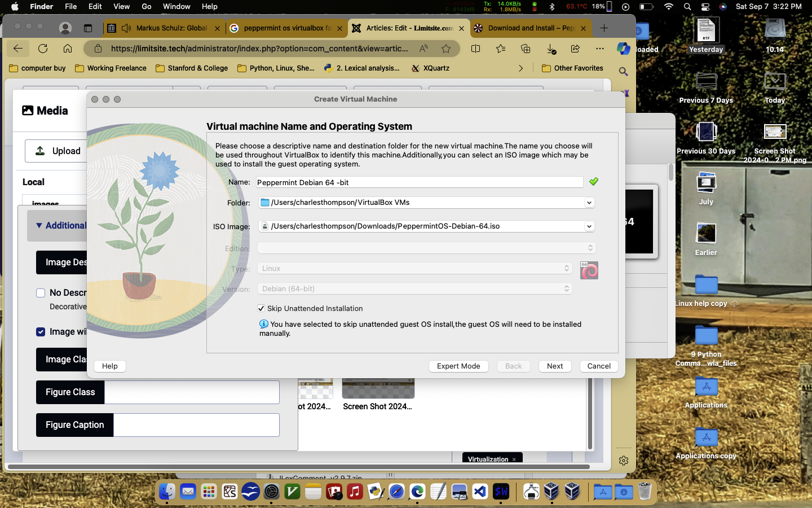Click the Next button
The height and width of the screenshot is (508, 812).
[555, 366]
